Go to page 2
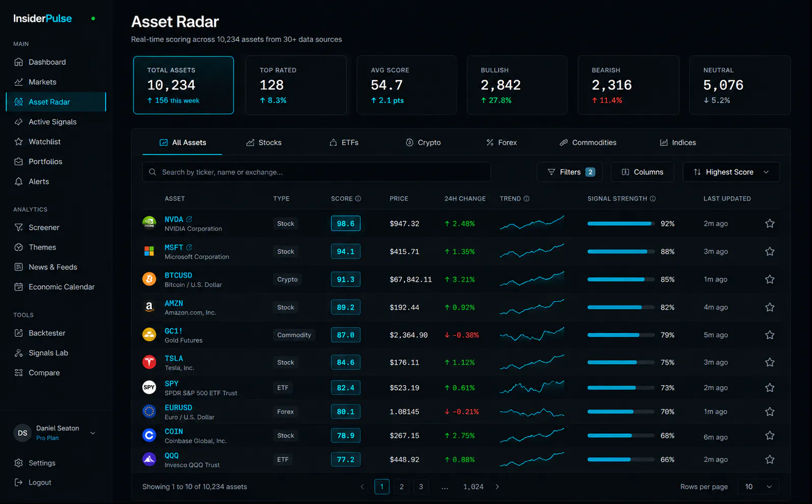This screenshot has height=504, width=812. (401, 487)
